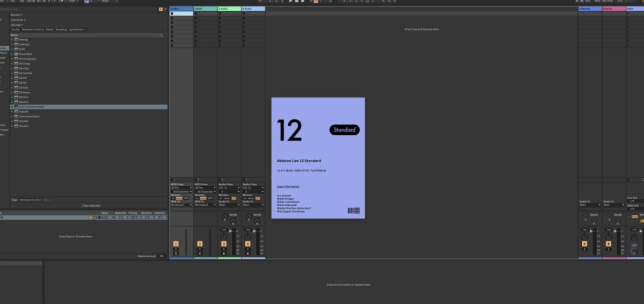This screenshot has height=304, width=644.
Task: Set track 1 Monitor to In
Action: (173, 198)
